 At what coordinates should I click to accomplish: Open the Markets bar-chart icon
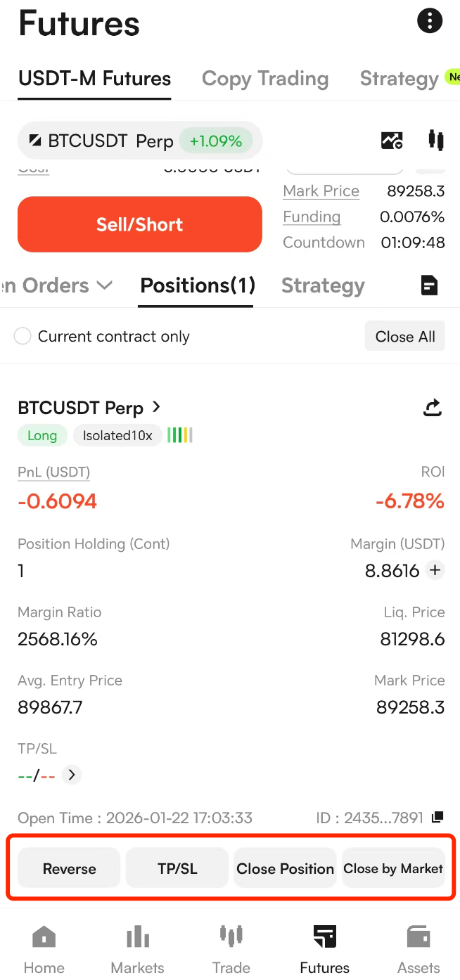[x=138, y=937]
